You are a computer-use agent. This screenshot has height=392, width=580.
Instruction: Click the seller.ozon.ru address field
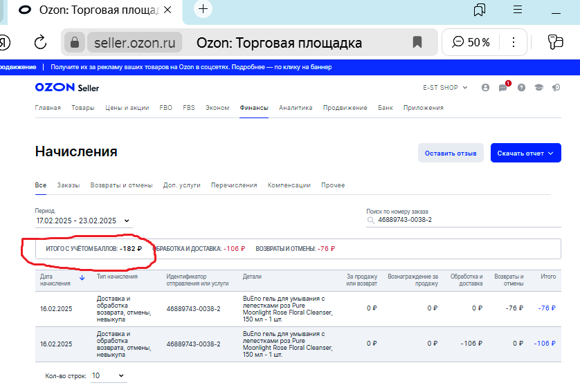click(x=135, y=42)
